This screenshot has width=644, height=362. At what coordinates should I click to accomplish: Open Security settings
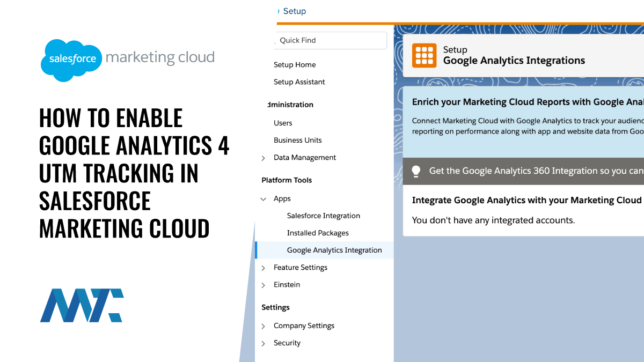[287, 343]
